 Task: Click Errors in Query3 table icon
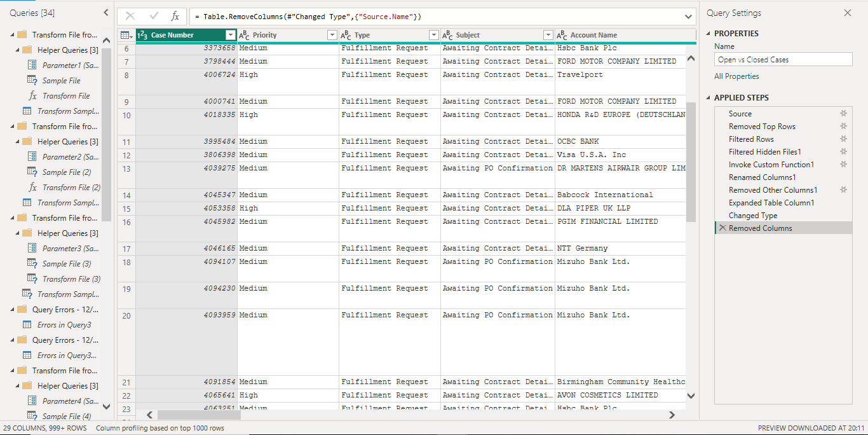27,325
